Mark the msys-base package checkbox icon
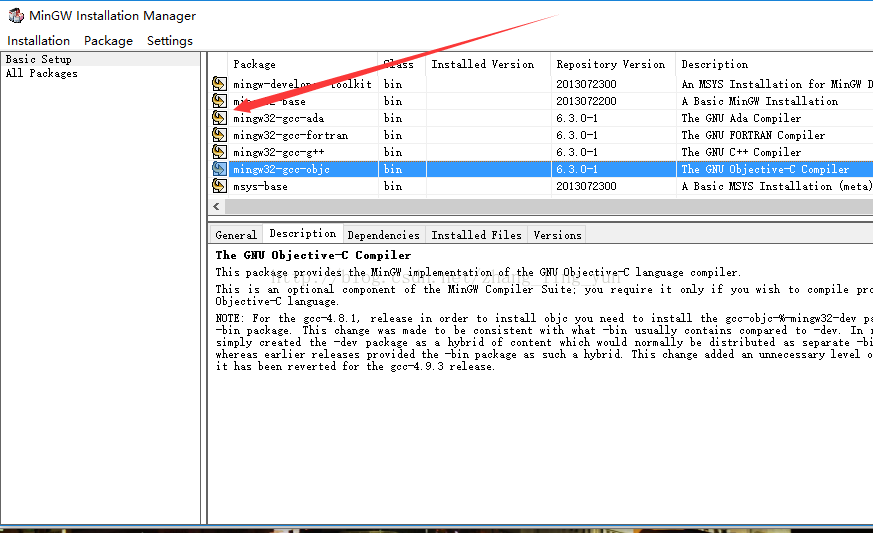Viewport: 873px width, 533px height. click(x=219, y=185)
